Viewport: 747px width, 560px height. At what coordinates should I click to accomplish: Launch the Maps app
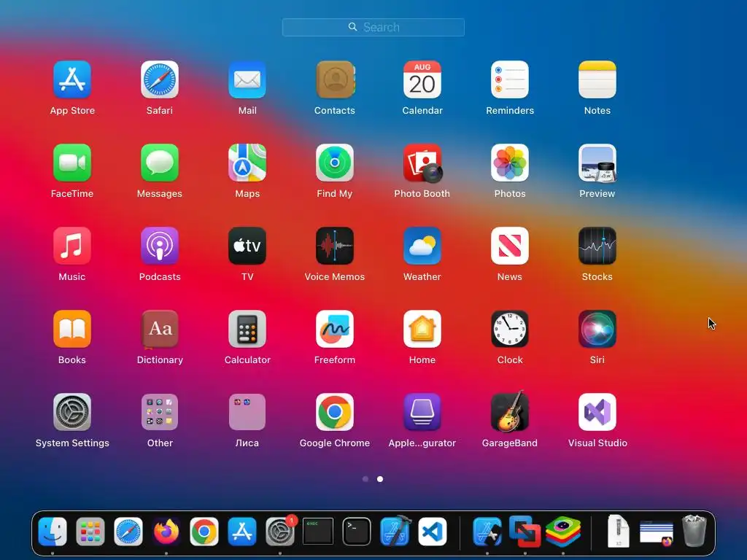247,163
